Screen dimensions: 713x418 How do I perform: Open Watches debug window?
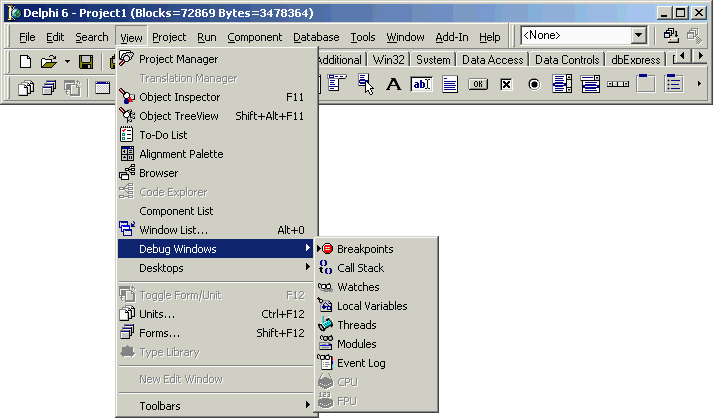click(x=377, y=287)
